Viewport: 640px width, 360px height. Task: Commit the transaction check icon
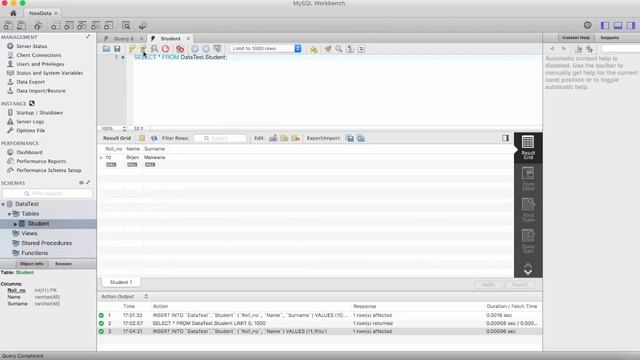(x=195, y=49)
